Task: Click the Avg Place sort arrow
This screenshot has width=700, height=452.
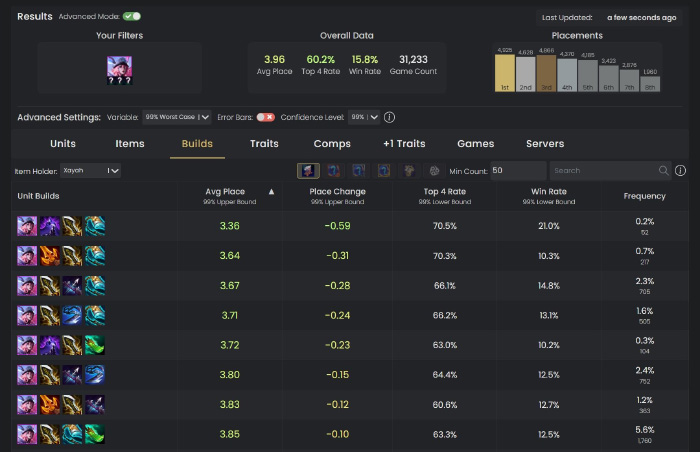Action: click(x=271, y=191)
